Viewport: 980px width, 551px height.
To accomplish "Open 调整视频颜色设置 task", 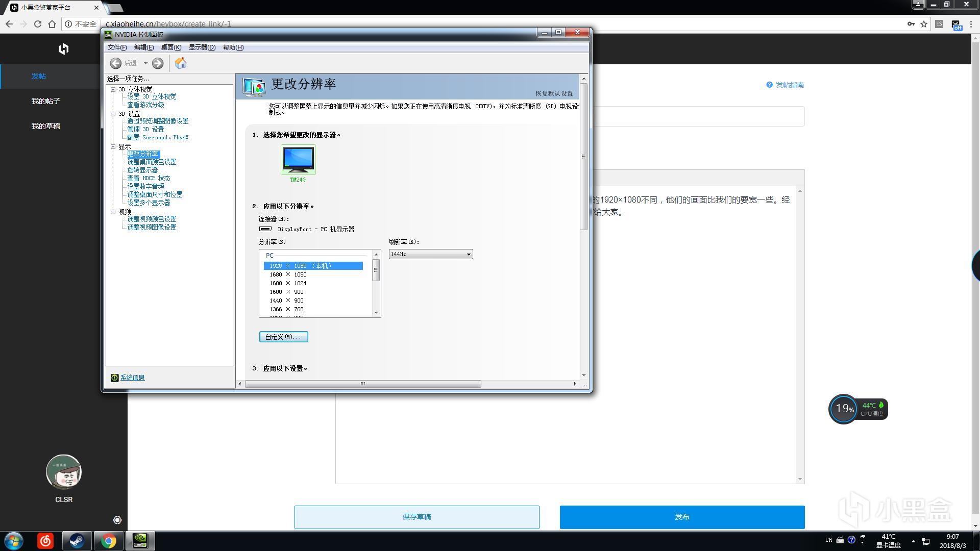I will point(152,219).
